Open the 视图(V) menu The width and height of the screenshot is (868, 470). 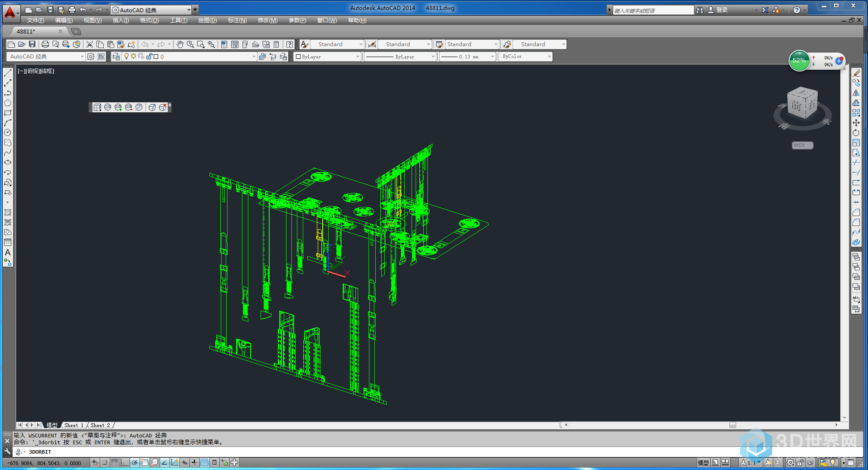click(x=92, y=20)
